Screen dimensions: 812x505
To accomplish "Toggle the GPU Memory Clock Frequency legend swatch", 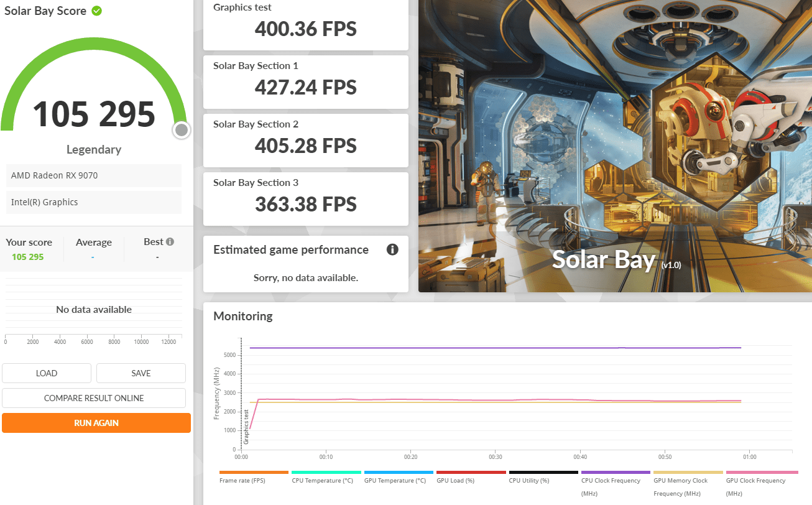I will (688, 473).
